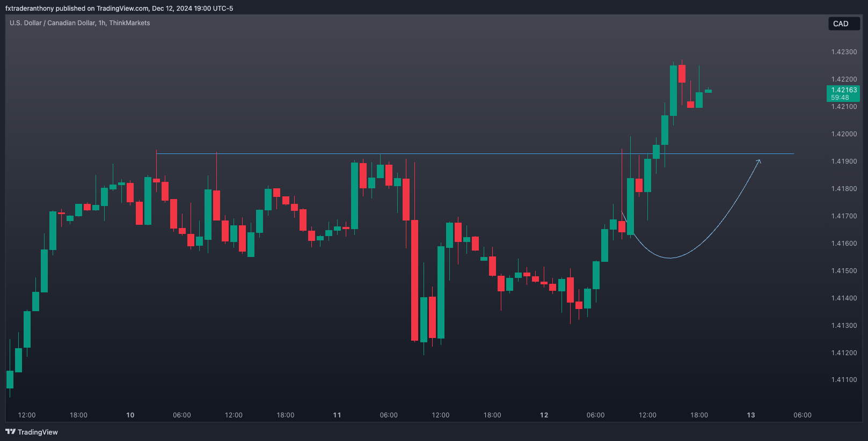The image size is (868, 441).
Task: Click the blue horizontal resistance line at 1.41925
Action: coord(475,154)
